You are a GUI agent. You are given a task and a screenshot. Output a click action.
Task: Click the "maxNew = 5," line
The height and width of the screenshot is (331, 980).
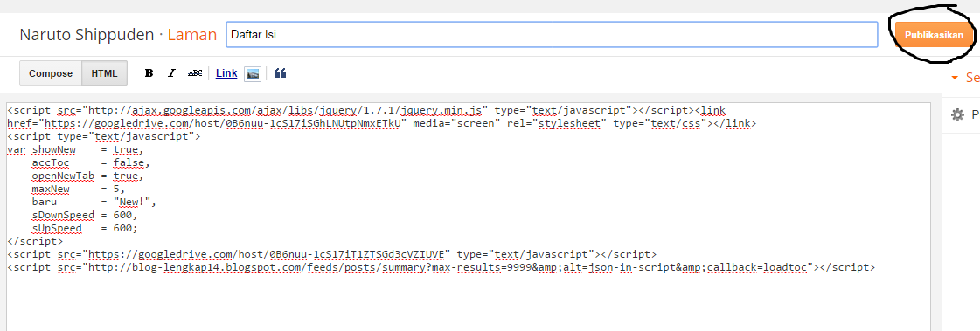click(x=79, y=190)
